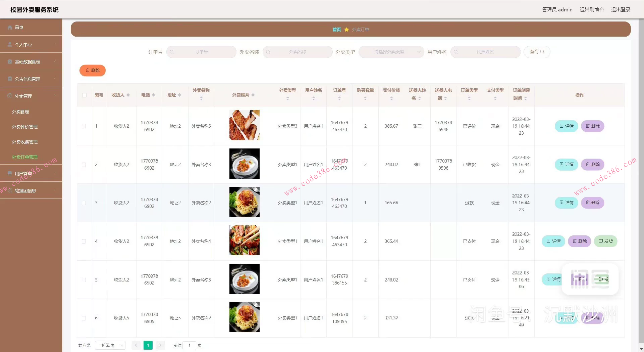The width and height of the screenshot is (644, 352).
Task: Collapse the 外卖管理 sidebar menu
Action: 31,96
